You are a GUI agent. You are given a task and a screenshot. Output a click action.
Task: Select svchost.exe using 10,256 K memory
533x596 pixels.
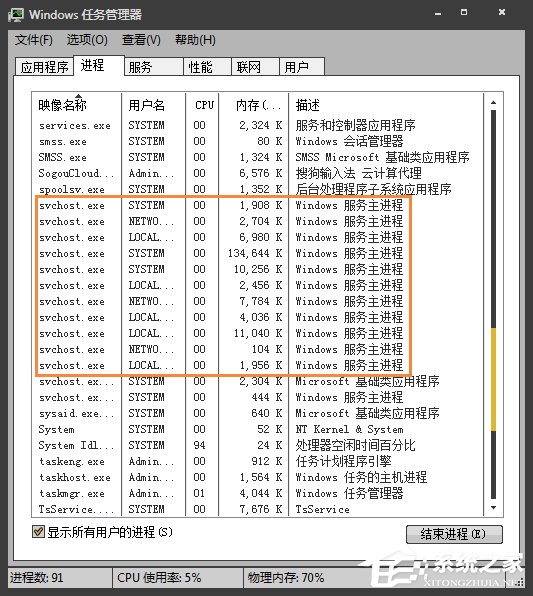258,269
